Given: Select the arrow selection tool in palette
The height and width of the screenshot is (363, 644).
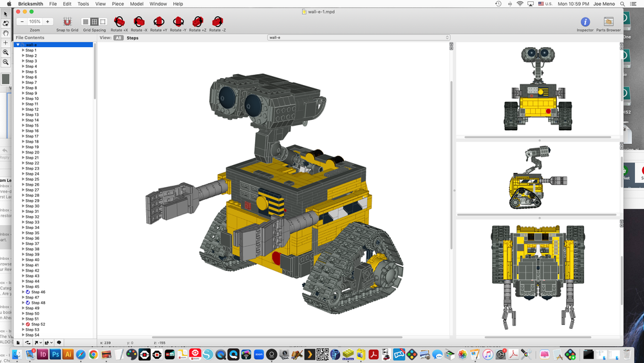Looking at the screenshot, I should pos(5,14).
